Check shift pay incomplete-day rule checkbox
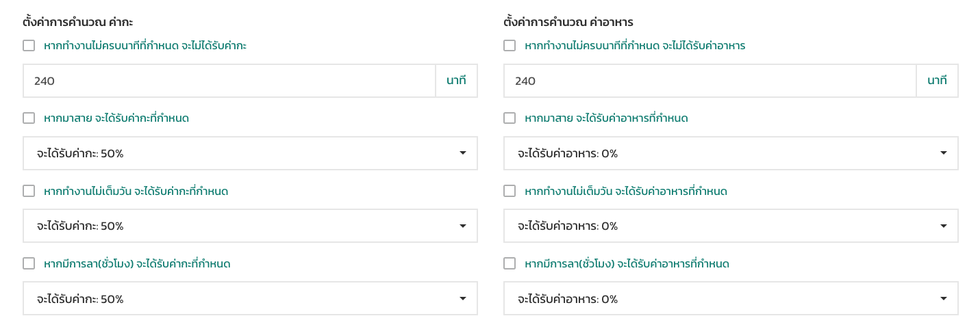 [x=29, y=191]
